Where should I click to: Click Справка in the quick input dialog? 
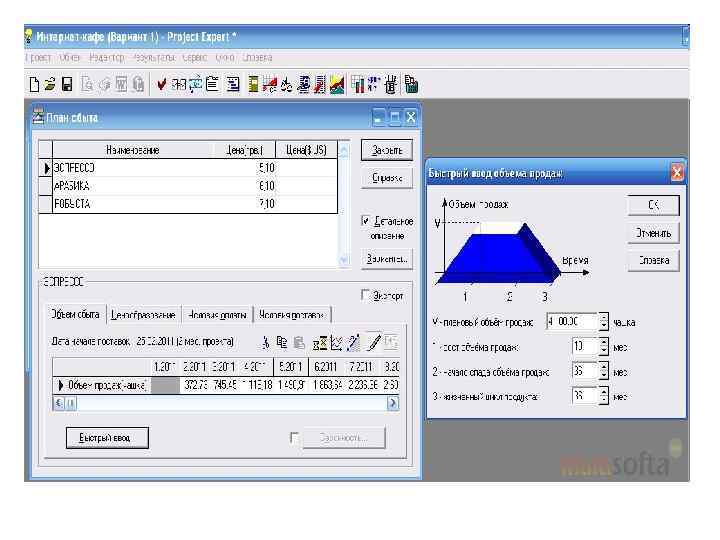tap(653, 260)
